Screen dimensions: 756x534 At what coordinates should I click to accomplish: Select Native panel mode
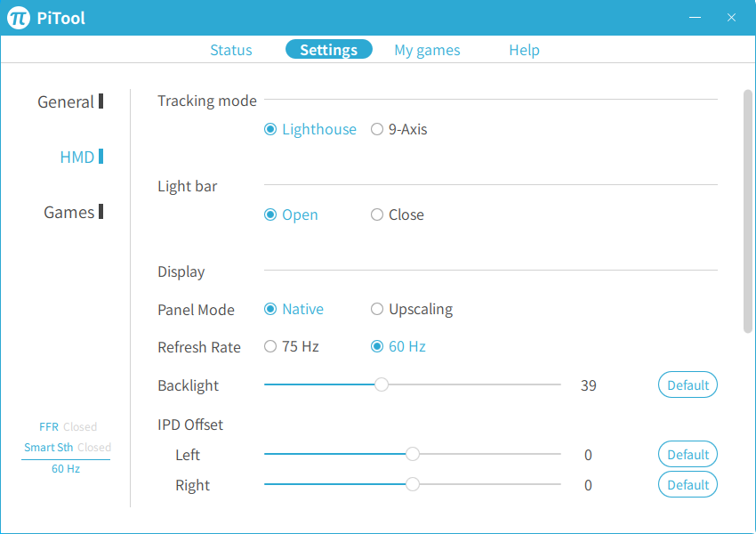coord(294,309)
